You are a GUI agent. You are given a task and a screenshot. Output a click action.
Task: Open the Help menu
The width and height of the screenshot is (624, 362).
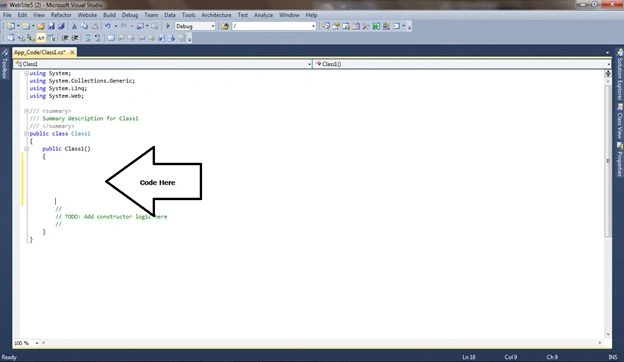tap(311, 15)
